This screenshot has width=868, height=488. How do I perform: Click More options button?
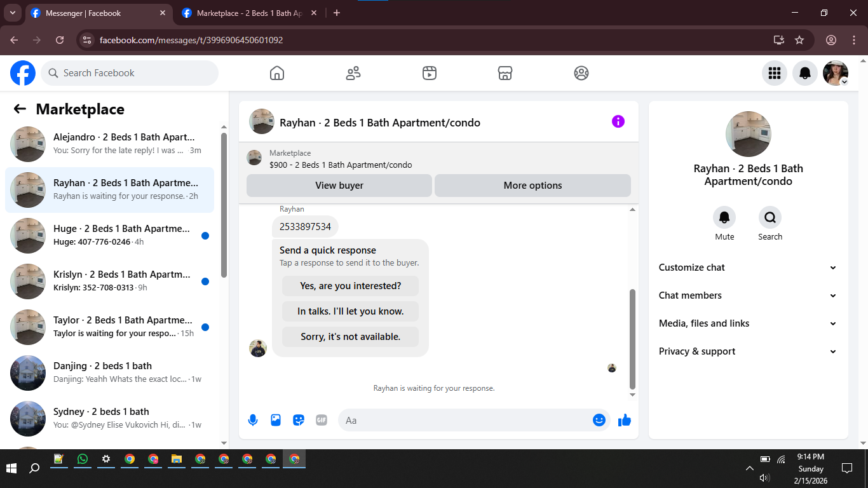[x=532, y=186]
